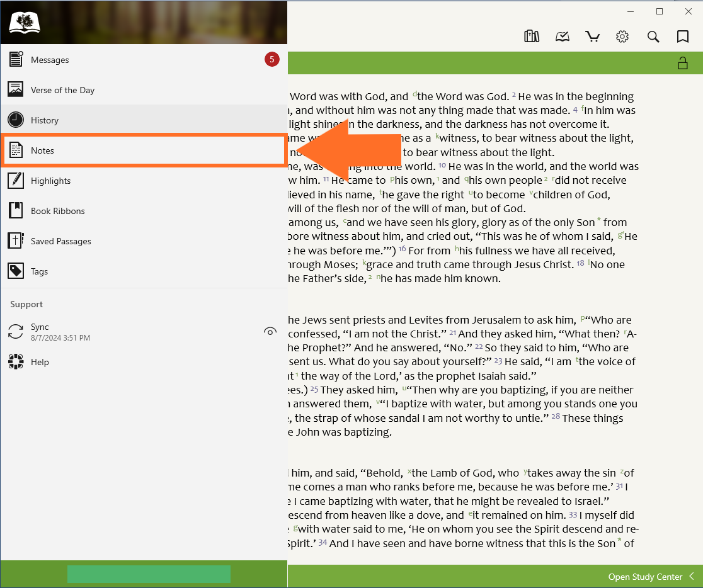
Task: Open Help under Support section
Action: [40, 362]
